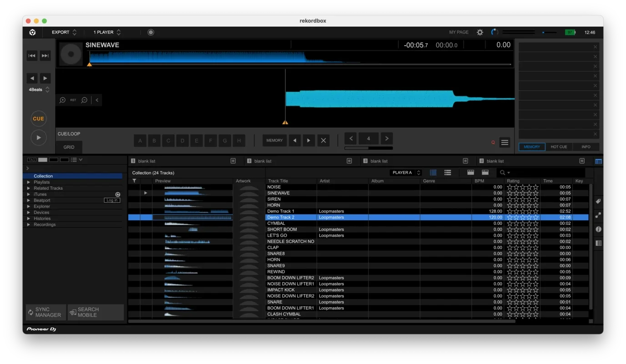626x364 pixels.
Task: Collapse the waveform zoom toolbar arrow
Action: 97,100
